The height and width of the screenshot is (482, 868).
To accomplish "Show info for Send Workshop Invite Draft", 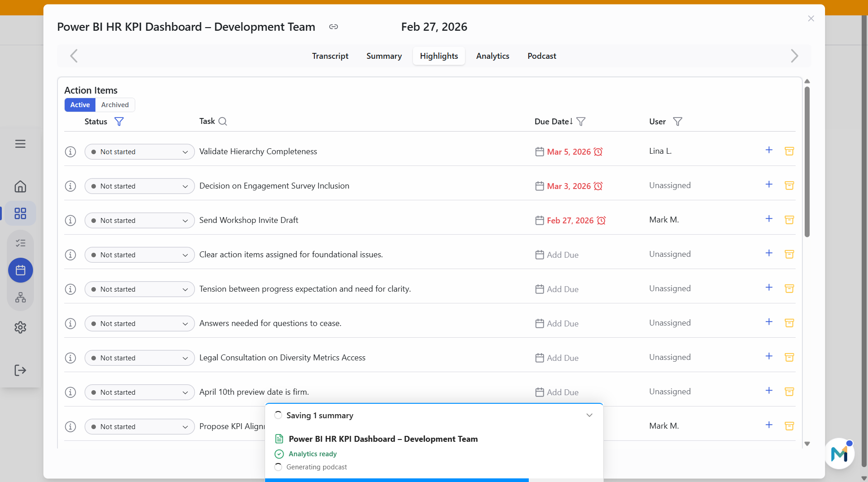I will pos(71,220).
